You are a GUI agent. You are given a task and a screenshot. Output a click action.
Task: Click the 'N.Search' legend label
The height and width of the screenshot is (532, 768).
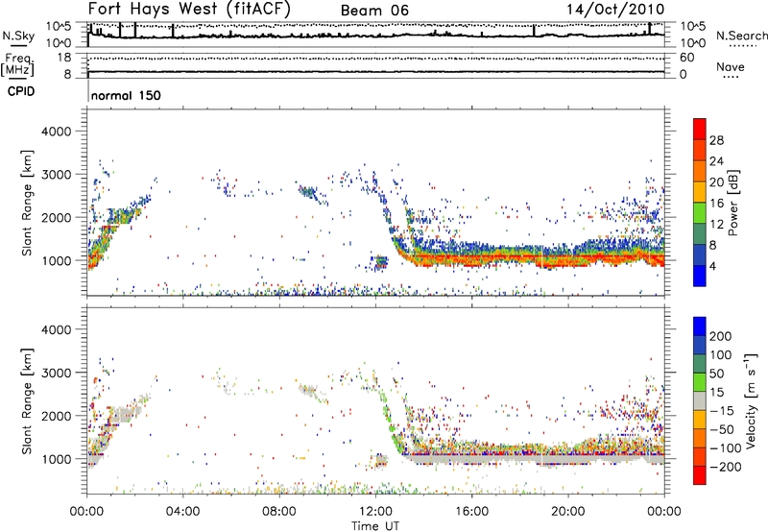pyautogui.click(x=741, y=36)
